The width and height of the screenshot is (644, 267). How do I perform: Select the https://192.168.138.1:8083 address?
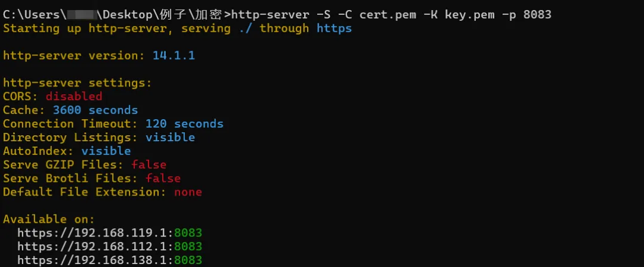[110, 260]
